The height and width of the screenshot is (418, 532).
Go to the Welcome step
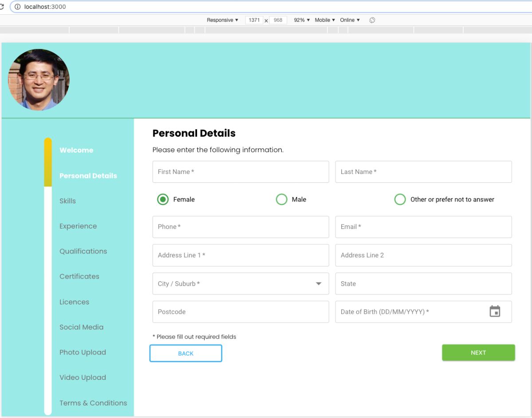pyautogui.click(x=76, y=150)
